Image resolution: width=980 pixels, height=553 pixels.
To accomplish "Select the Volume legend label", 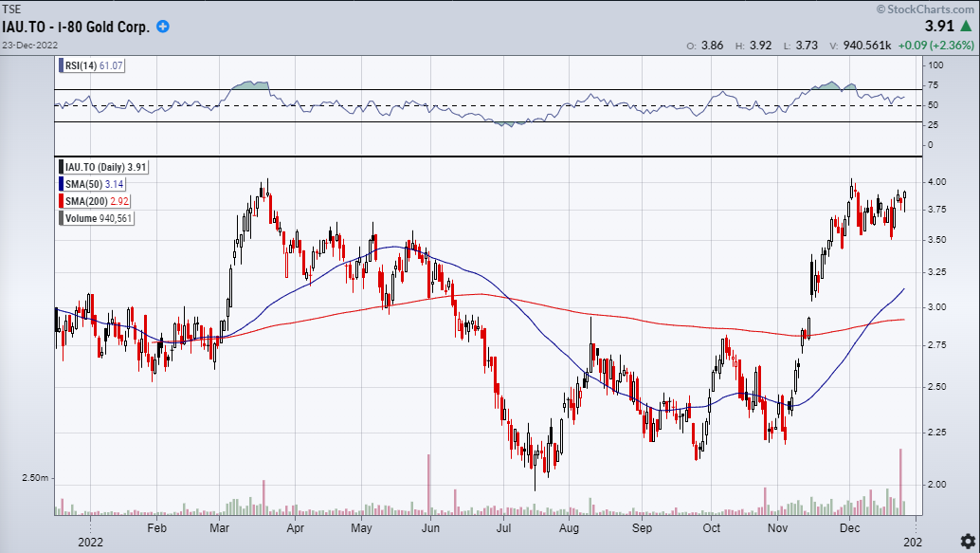I will [x=97, y=218].
